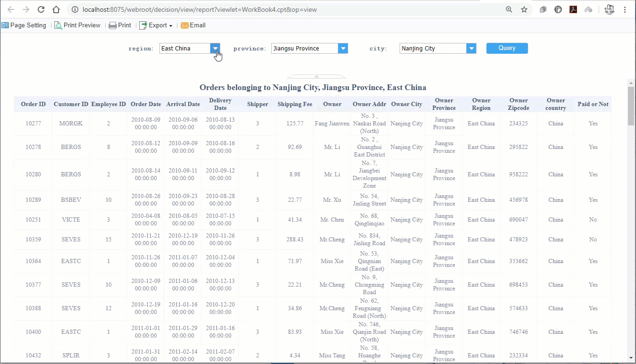This screenshot has height=364, width=636.
Task: Select order ID cell 10359
Action: click(x=33, y=240)
